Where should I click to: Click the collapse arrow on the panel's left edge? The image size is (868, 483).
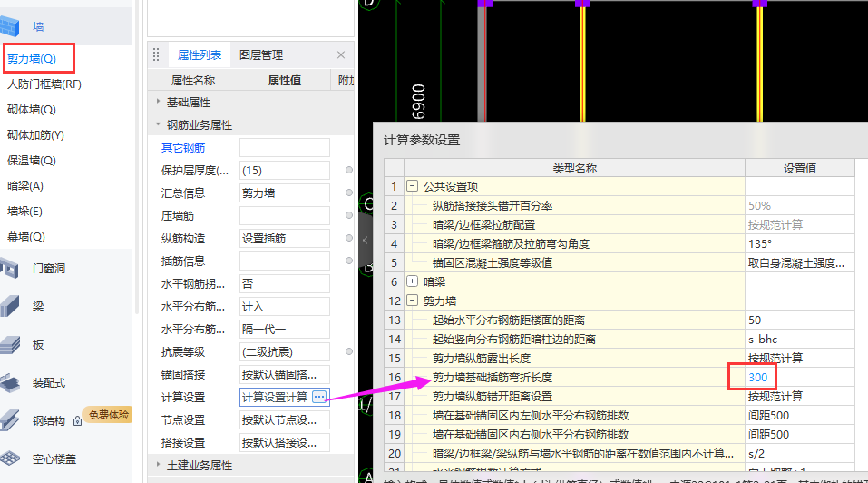[x=365, y=240]
